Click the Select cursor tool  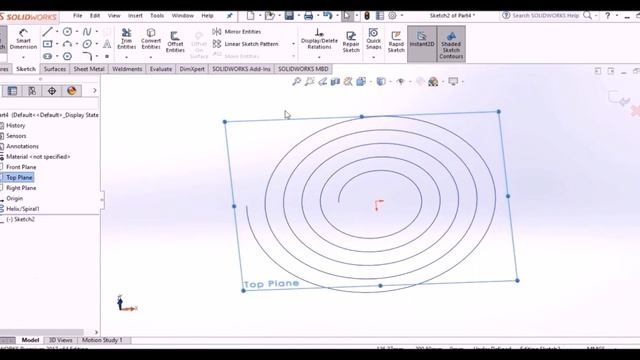(x=347, y=16)
